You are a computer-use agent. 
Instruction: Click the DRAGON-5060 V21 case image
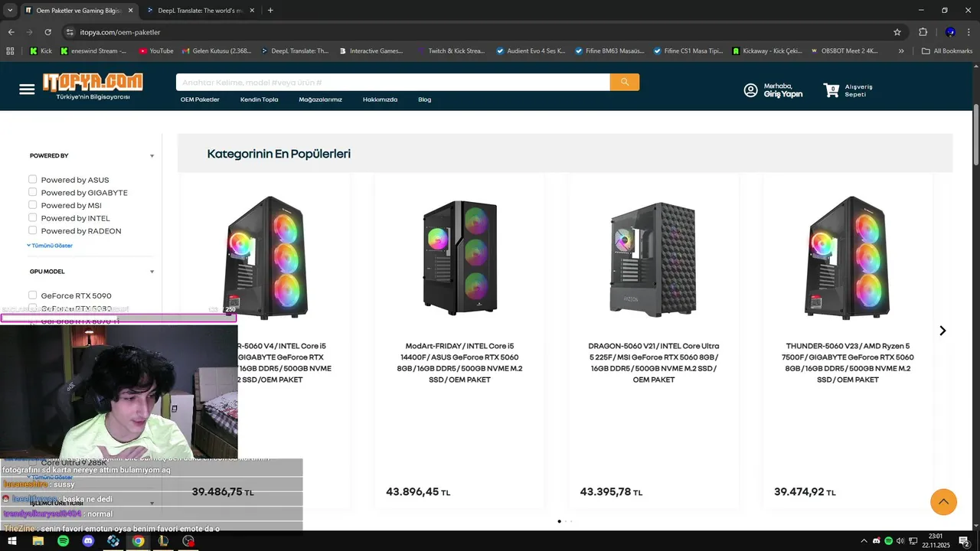(653, 259)
